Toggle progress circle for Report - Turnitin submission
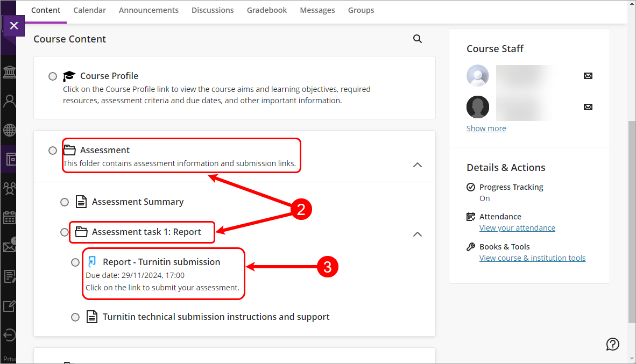This screenshot has width=636, height=364. [76, 262]
